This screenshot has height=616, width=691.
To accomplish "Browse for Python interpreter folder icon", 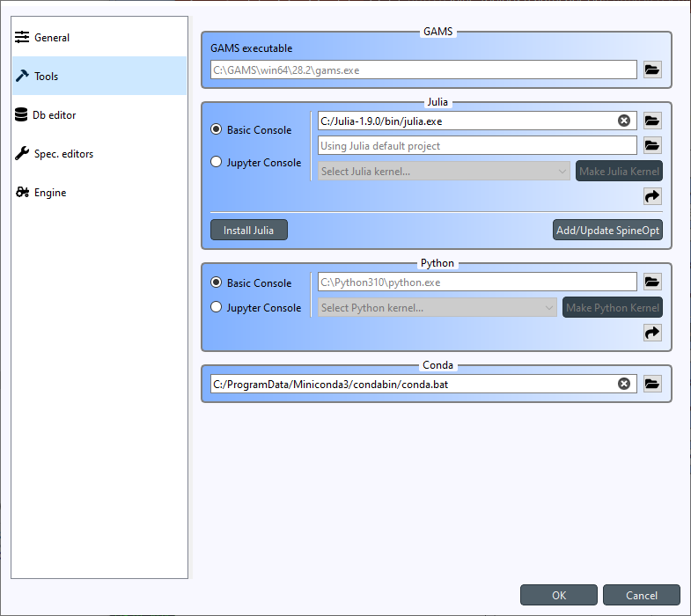I will coord(652,282).
